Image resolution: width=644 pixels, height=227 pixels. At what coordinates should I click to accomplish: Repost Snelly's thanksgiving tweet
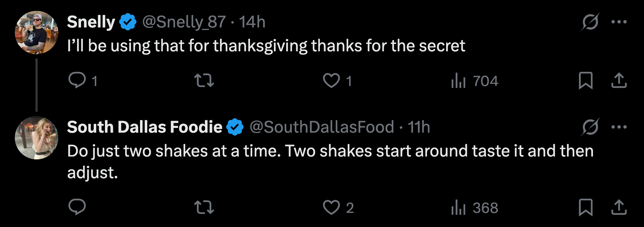click(204, 80)
